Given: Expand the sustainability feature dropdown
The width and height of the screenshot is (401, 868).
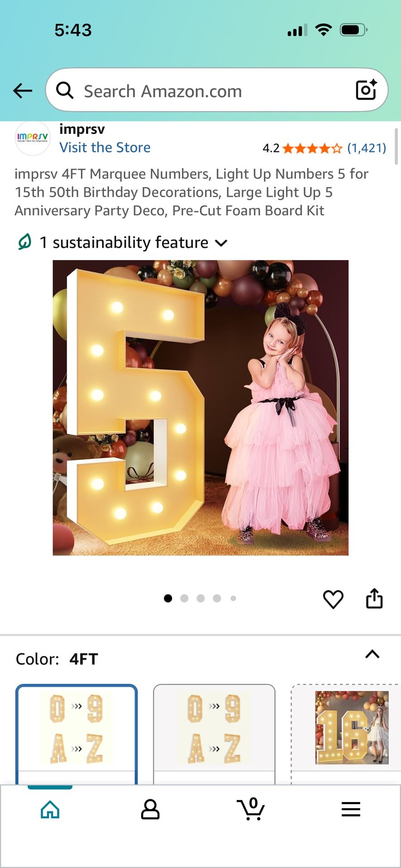Looking at the screenshot, I should point(221,243).
